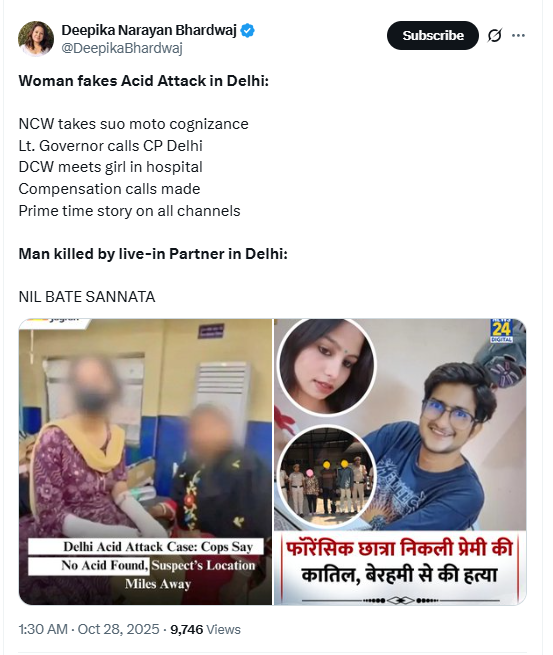Click the 'Woman fakes Acid Attack in Delhi' heading

pos(144,81)
